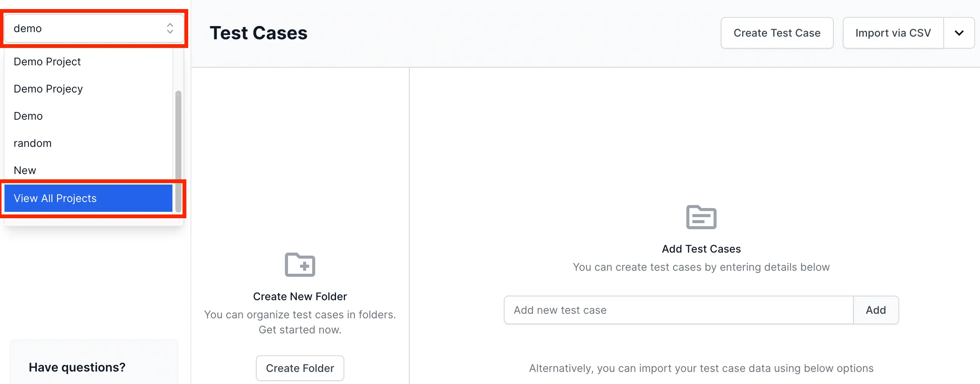The height and width of the screenshot is (384, 980).
Task: Click the "Create New Folder" heading text
Action: tap(300, 296)
